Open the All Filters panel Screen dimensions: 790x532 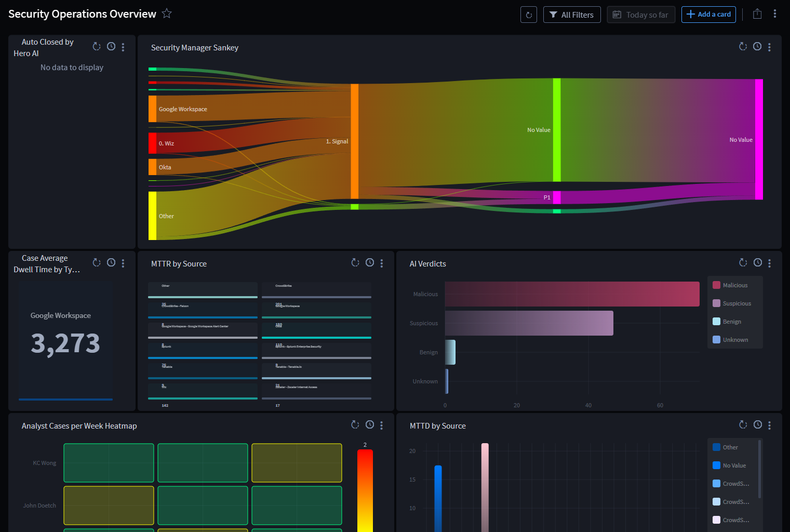[x=572, y=15]
